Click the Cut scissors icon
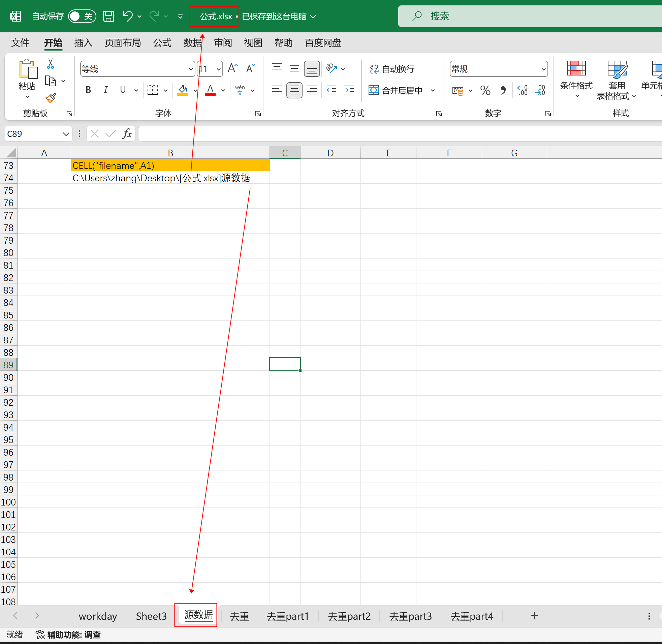The width and height of the screenshot is (662, 644). pyautogui.click(x=51, y=63)
